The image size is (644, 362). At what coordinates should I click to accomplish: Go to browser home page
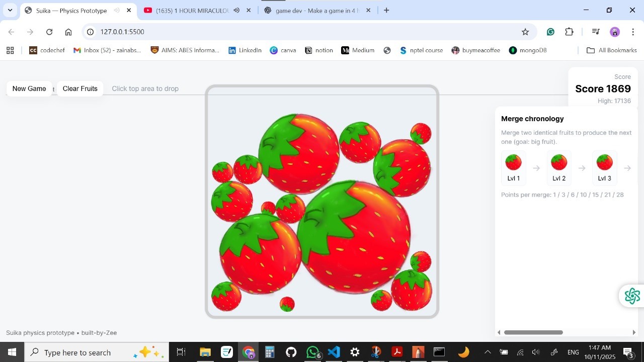[x=68, y=32]
